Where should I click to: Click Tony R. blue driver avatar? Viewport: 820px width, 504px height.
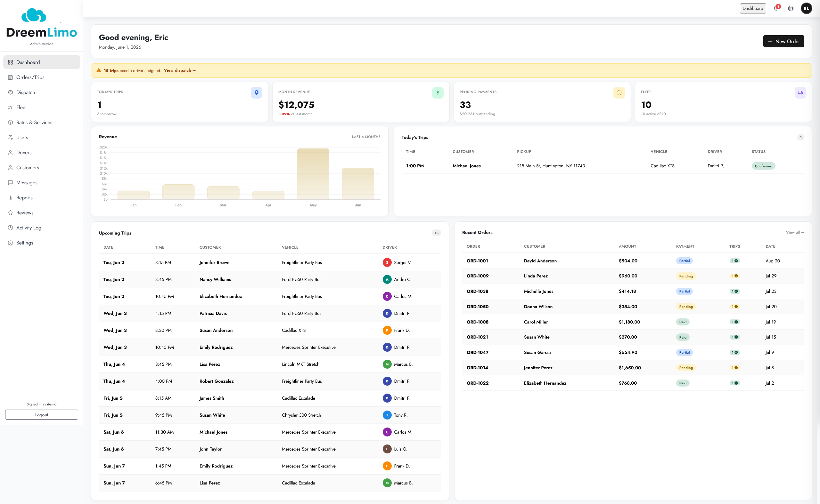point(387,415)
